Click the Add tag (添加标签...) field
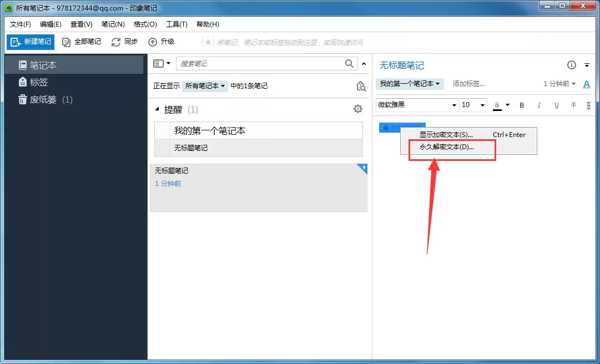The height and width of the screenshot is (364, 600). point(468,84)
